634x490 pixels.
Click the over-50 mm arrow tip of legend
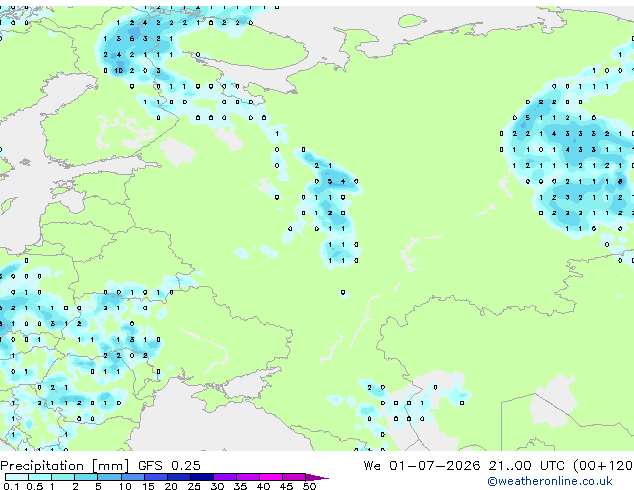pyautogui.click(x=317, y=477)
